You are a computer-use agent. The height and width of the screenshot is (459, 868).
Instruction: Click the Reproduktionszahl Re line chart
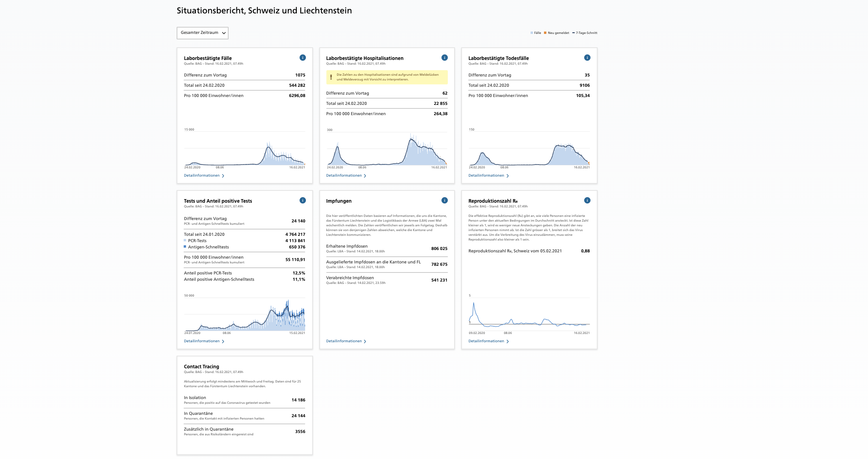coord(529,315)
